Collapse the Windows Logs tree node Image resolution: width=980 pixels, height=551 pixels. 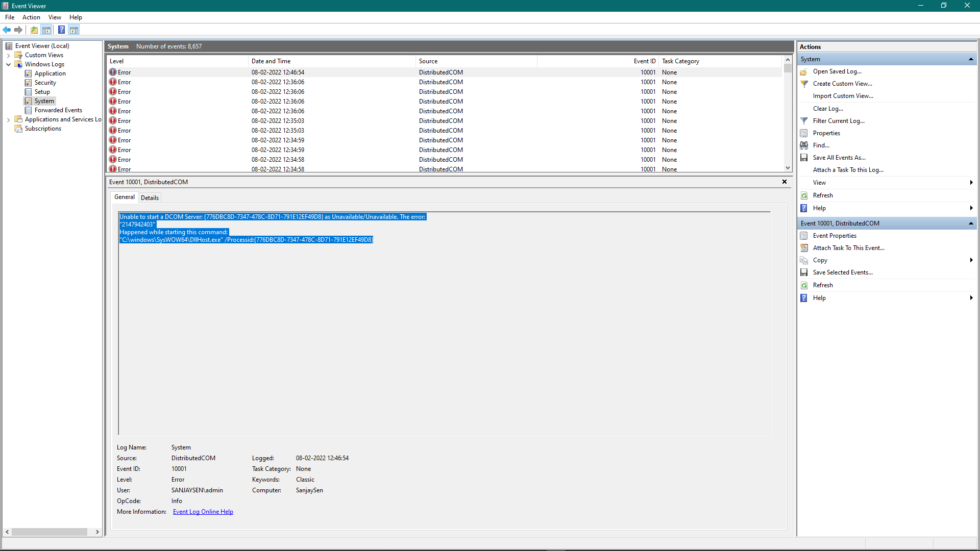pyautogui.click(x=8, y=64)
